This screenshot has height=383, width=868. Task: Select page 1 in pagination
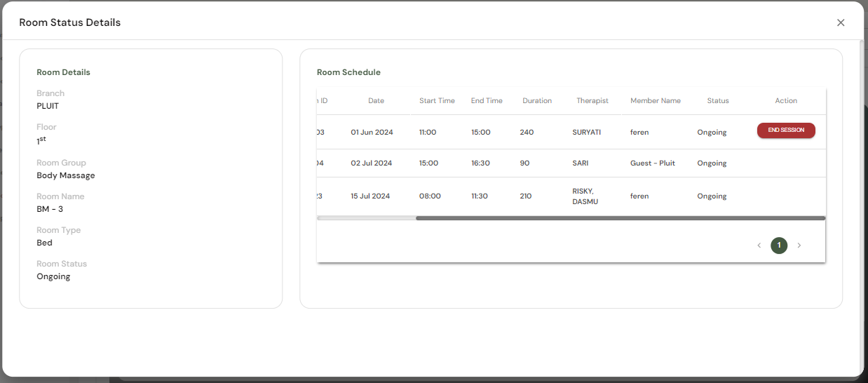pos(779,246)
